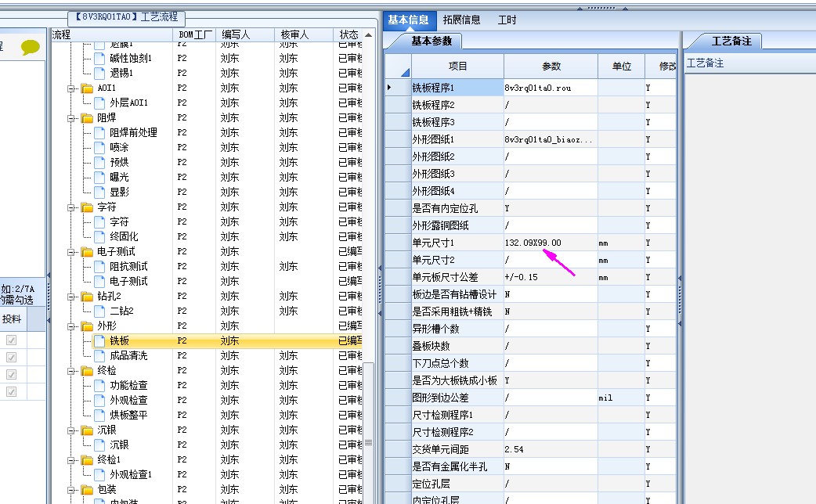
Task: Open the 拓展信息 tab
Action: (x=461, y=20)
